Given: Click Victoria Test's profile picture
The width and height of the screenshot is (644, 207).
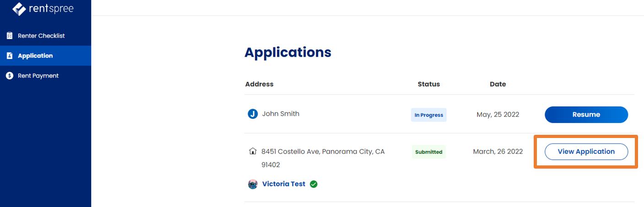Looking at the screenshot, I should [253, 184].
